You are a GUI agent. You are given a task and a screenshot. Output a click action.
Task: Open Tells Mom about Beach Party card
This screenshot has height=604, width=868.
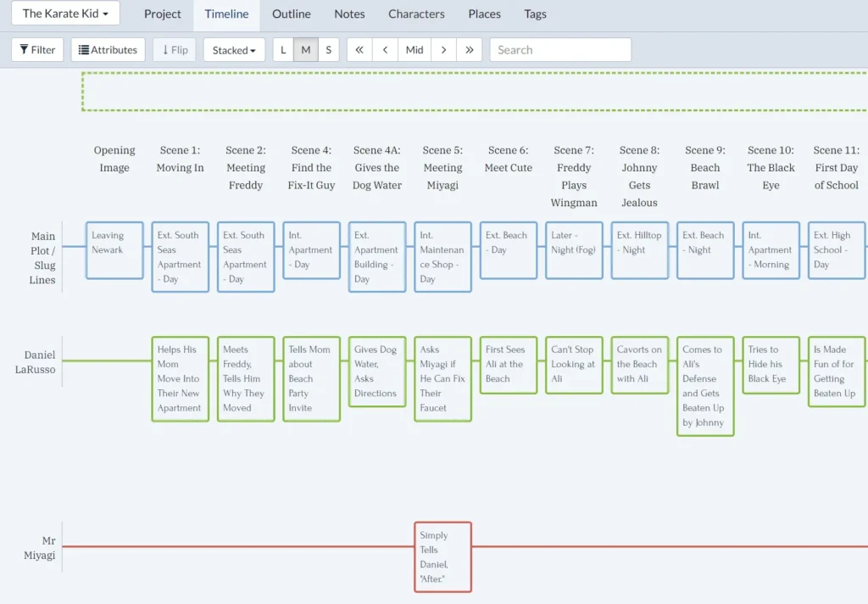pyautogui.click(x=312, y=379)
